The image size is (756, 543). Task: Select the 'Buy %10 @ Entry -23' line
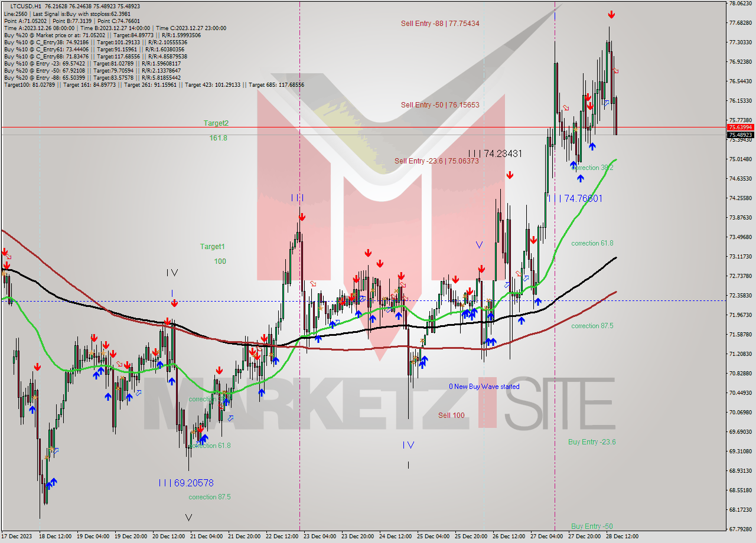click(92, 64)
